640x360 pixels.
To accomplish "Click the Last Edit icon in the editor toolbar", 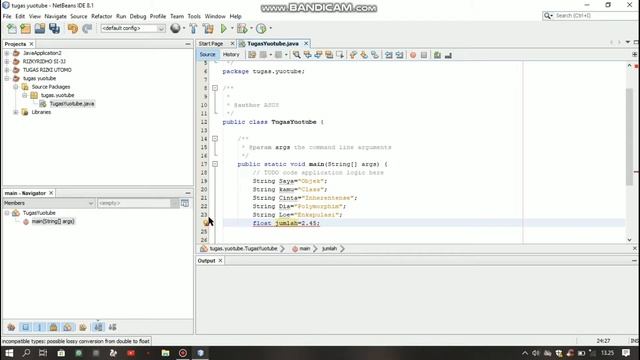I will click(x=252, y=55).
